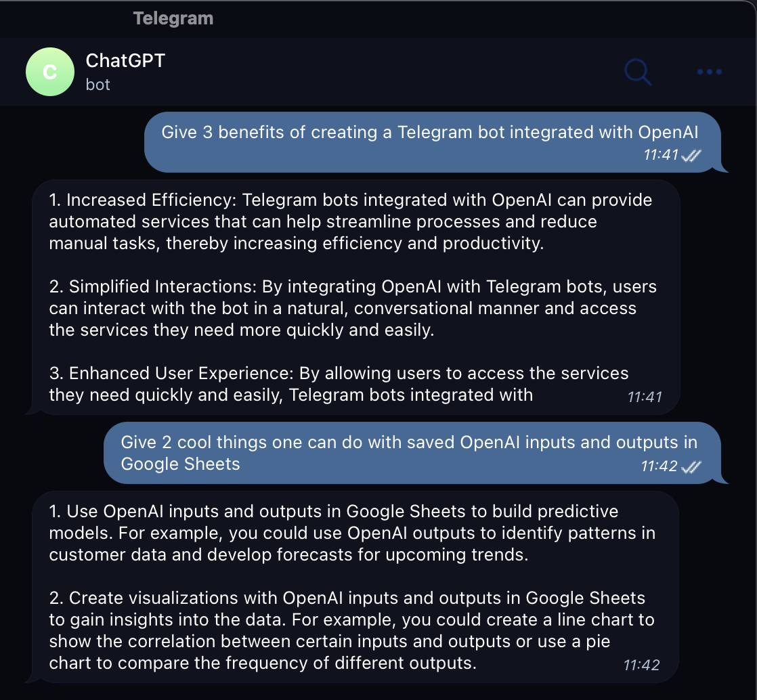Image resolution: width=757 pixels, height=700 pixels.
Task: Click the 'bot' subtitle under ChatGPT
Action: point(98,85)
